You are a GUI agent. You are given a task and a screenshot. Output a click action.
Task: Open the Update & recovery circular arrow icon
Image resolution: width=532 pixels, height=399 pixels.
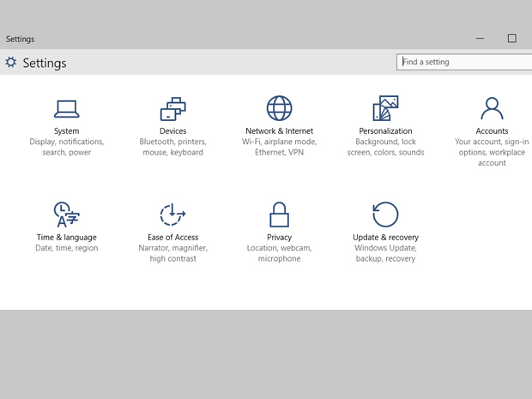point(385,215)
